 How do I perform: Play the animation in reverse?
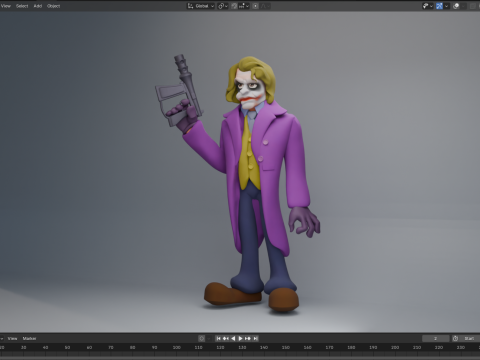[x=233, y=338]
